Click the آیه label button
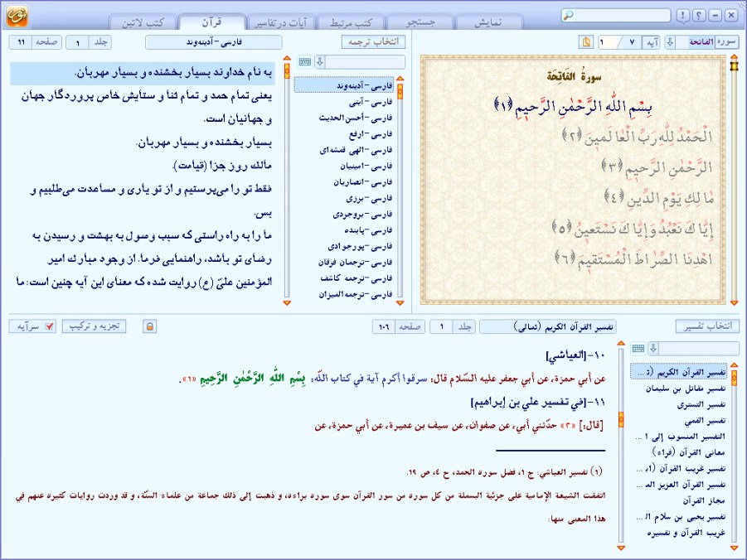 point(652,42)
